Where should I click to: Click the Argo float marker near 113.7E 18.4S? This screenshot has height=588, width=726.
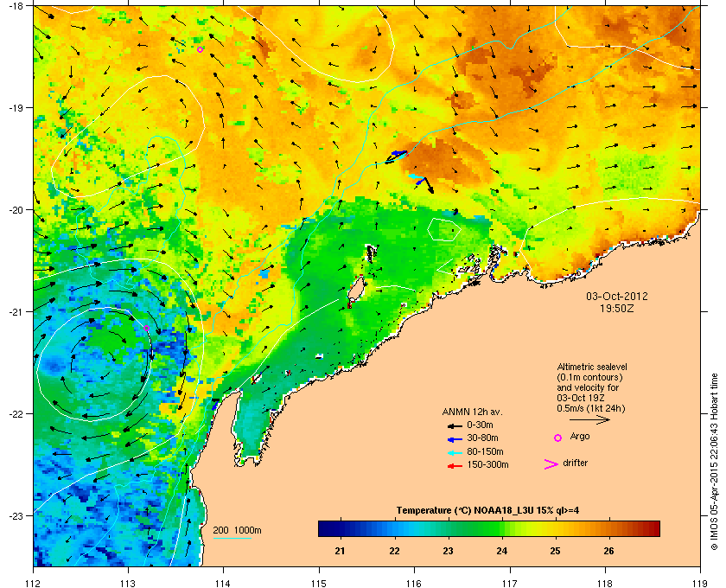point(200,49)
